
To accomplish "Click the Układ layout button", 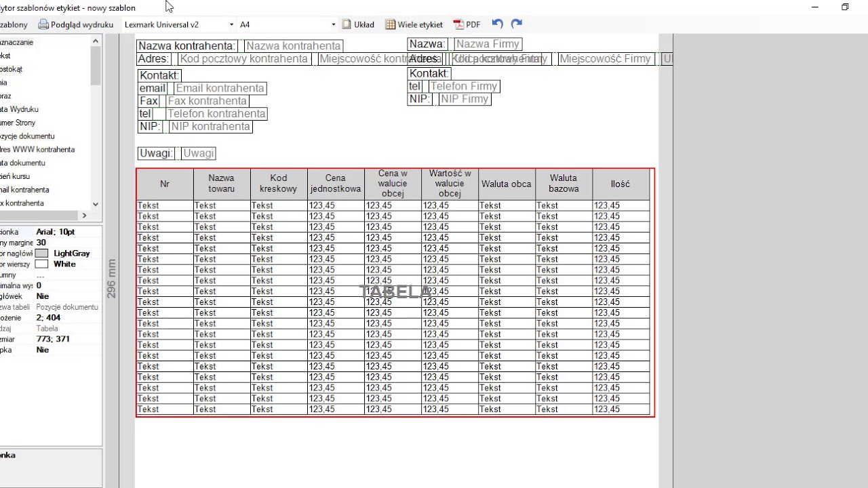I will (x=357, y=24).
